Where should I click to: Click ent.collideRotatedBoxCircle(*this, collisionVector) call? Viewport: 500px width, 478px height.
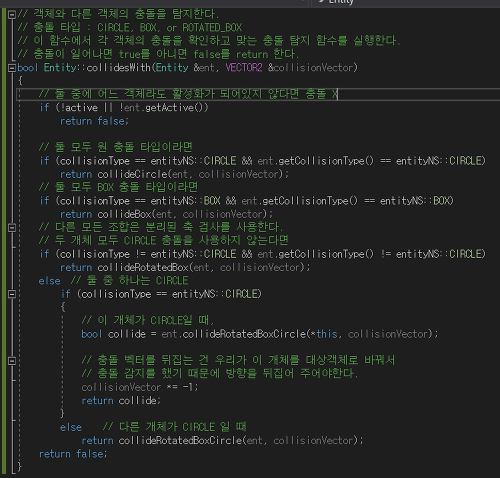297,334
